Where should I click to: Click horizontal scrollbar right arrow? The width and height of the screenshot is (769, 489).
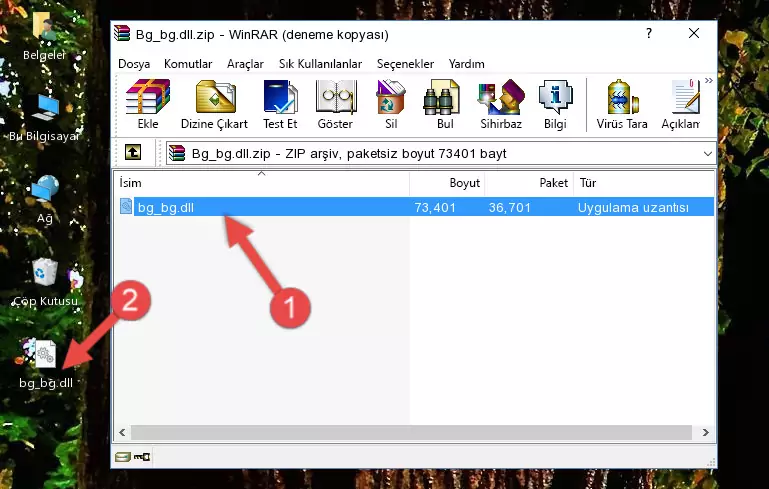point(705,432)
